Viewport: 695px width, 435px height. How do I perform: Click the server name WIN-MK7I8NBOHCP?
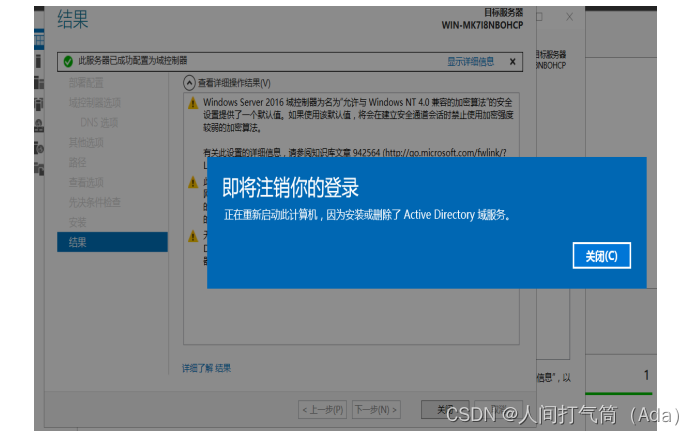[x=482, y=25]
